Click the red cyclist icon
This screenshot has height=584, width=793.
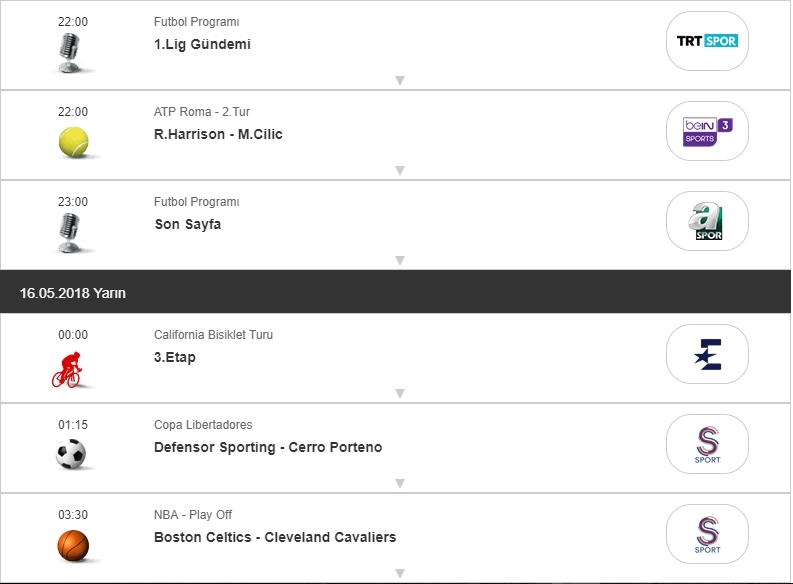click(x=68, y=370)
